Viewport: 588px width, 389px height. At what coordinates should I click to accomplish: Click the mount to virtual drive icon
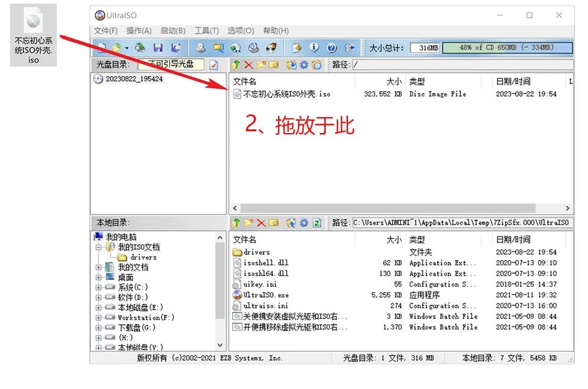tap(253, 48)
